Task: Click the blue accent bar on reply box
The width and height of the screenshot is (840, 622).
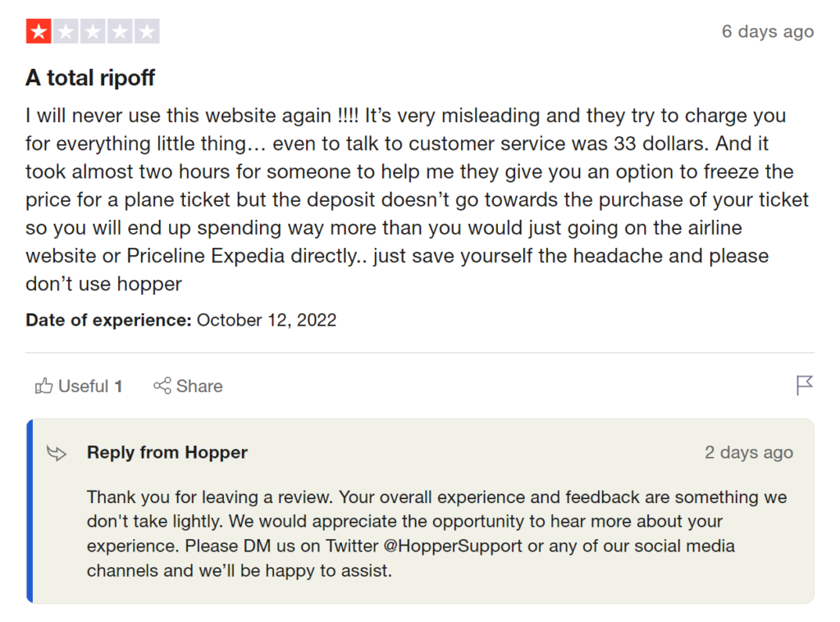Action: (30, 511)
